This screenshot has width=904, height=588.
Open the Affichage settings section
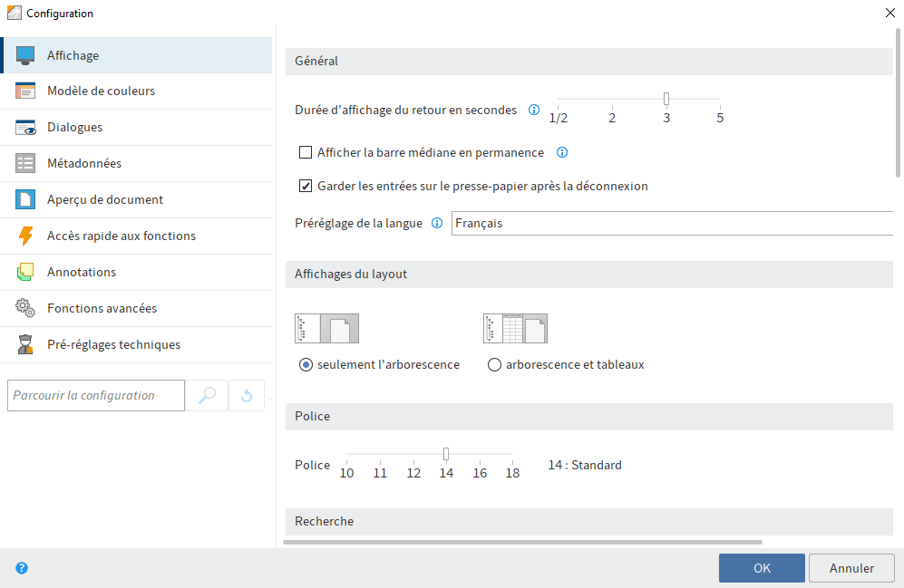(24, 54)
